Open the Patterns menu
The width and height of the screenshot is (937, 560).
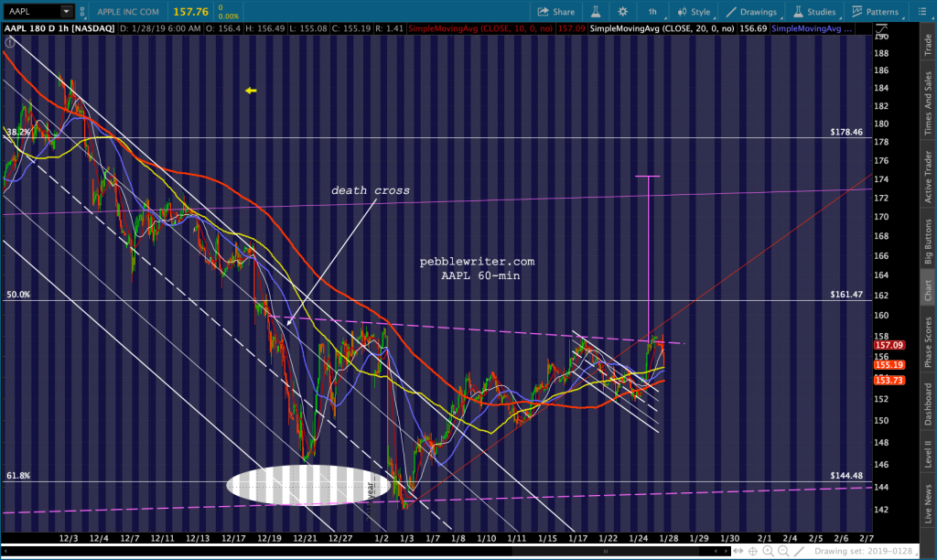875,11
